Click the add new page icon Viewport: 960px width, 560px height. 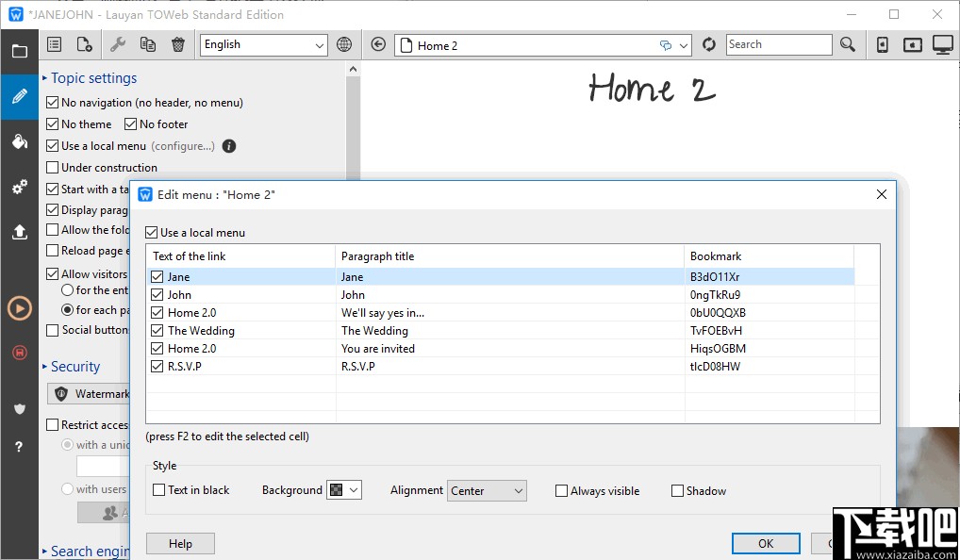[84, 44]
